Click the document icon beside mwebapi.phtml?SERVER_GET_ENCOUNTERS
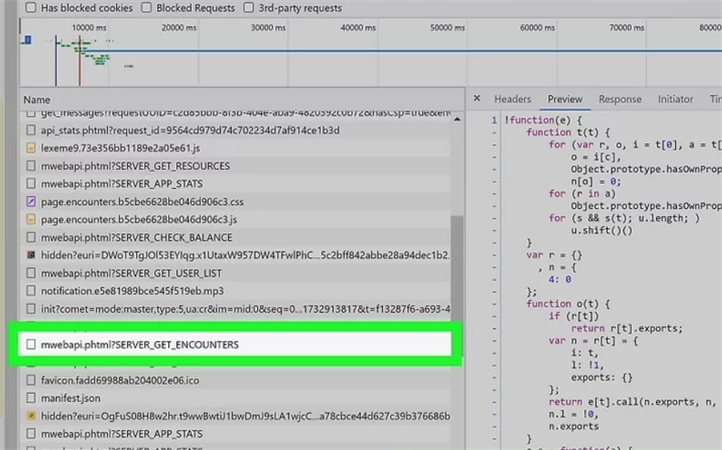 tap(32, 345)
